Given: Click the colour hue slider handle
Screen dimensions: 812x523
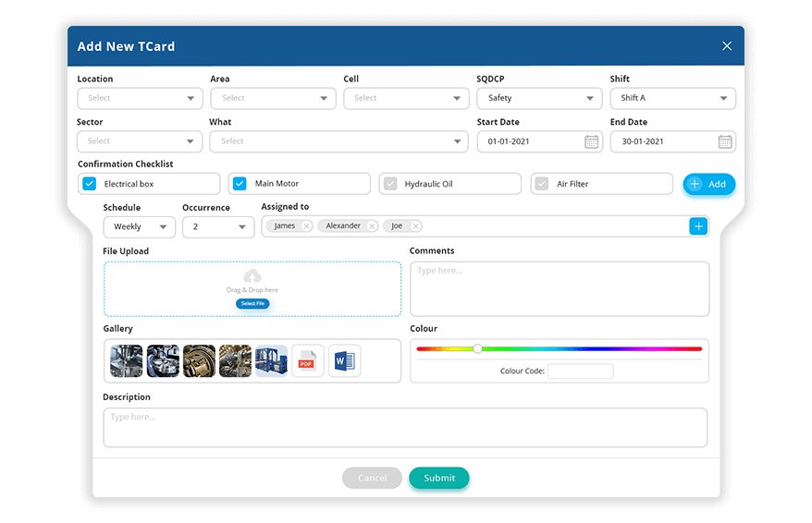Looking at the screenshot, I should 477,348.
